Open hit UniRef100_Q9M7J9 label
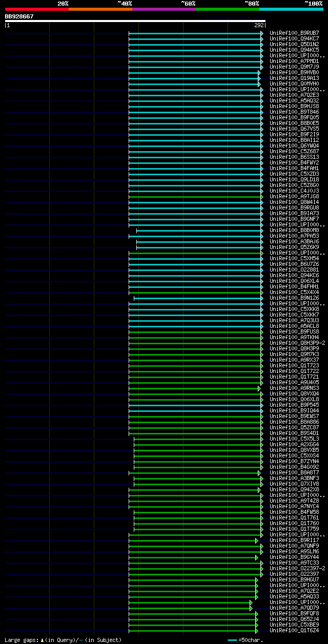 (x=294, y=67)
